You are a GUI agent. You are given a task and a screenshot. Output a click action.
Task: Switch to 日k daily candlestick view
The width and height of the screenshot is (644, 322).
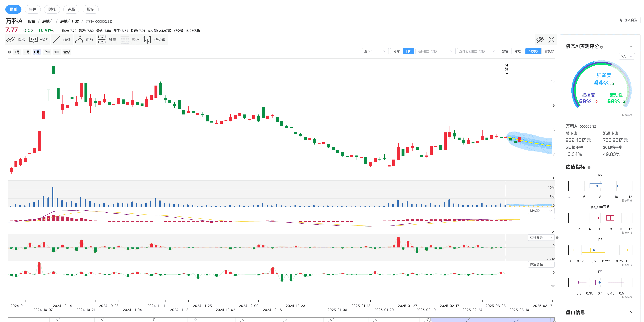click(x=409, y=51)
